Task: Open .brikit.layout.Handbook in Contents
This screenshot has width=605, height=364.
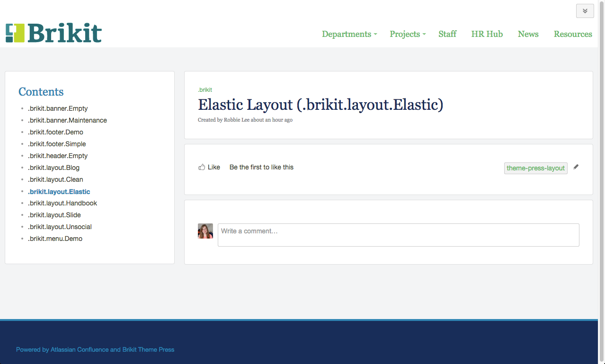Action: point(62,203)
